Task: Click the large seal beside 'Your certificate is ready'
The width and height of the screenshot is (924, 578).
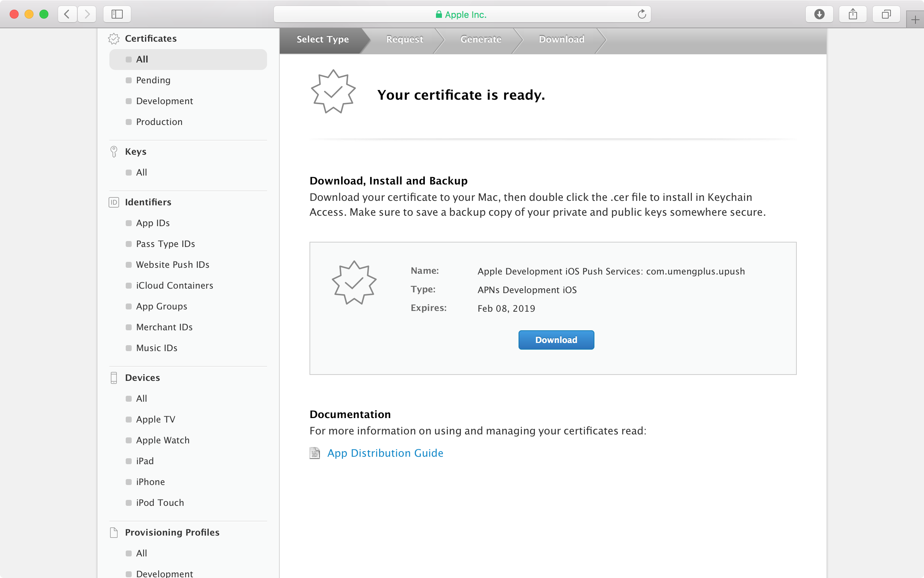Action: pyautogui.click(x=333, y=92)
